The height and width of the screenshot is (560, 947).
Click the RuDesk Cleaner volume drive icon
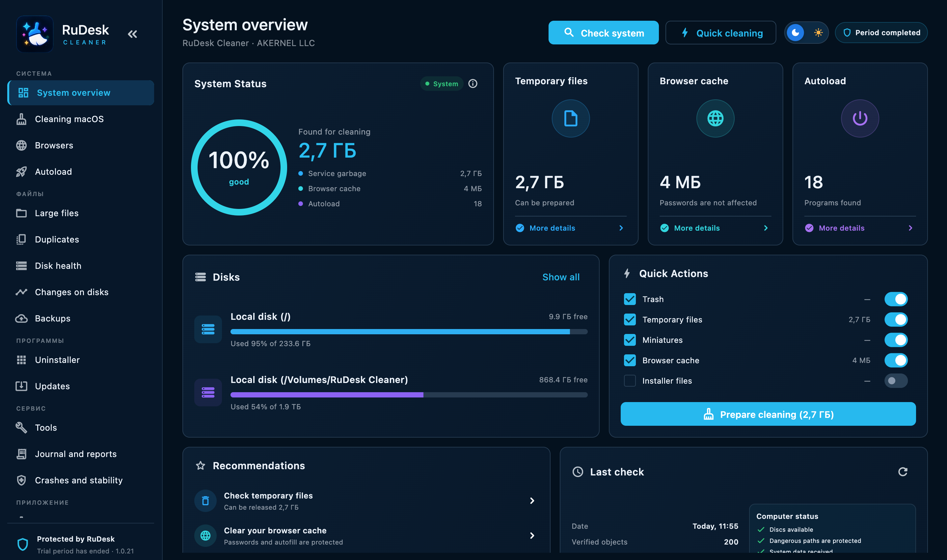(x=208, y=393)
